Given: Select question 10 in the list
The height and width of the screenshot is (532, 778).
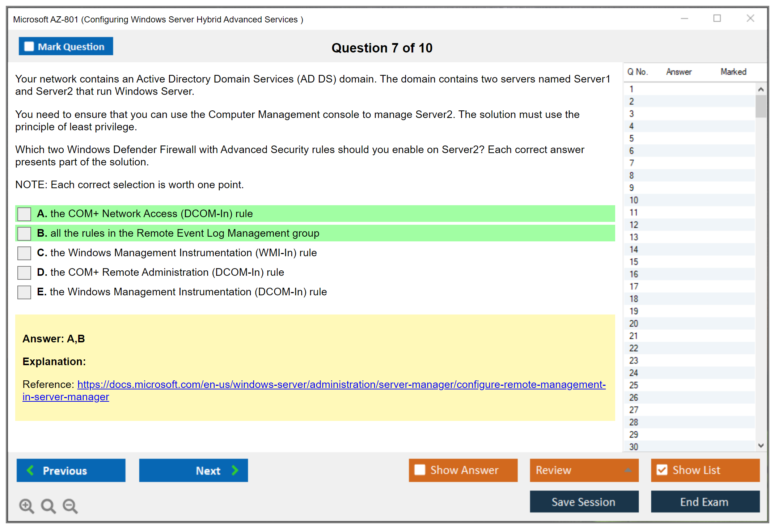Looking at the screenshot, I should click(x=634, y=200).
